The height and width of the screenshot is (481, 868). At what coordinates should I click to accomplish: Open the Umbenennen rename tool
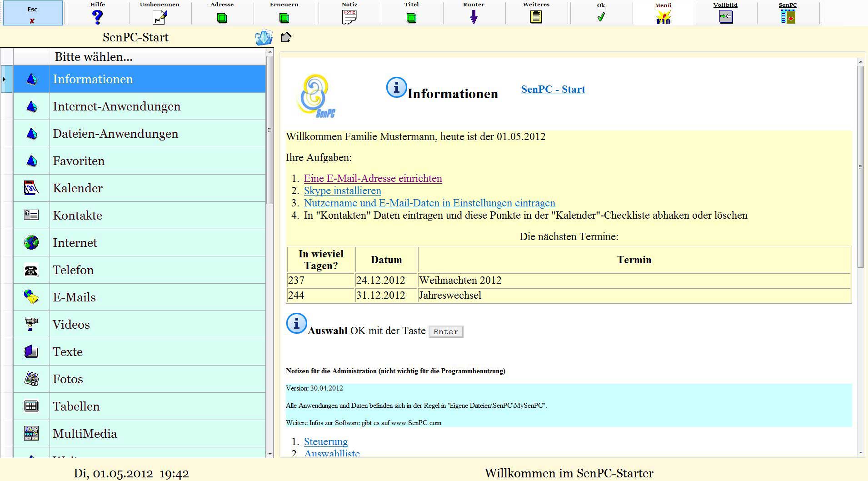pos(160,17)
